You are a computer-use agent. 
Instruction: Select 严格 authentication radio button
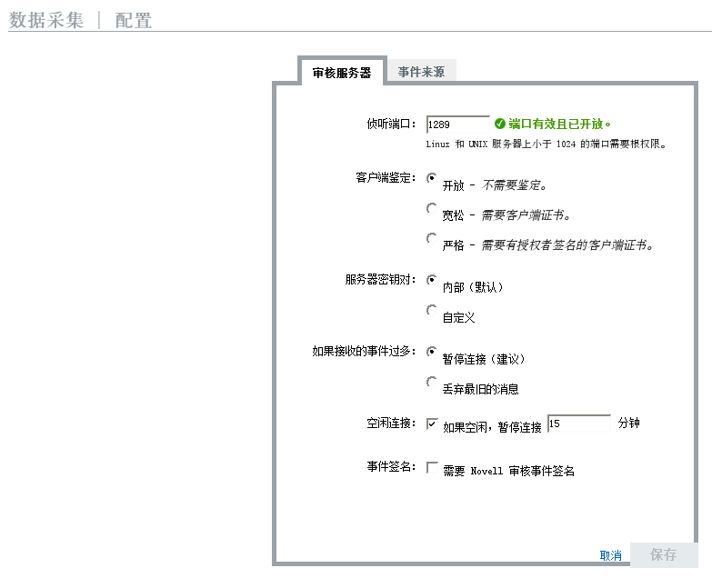coord(431,238)
